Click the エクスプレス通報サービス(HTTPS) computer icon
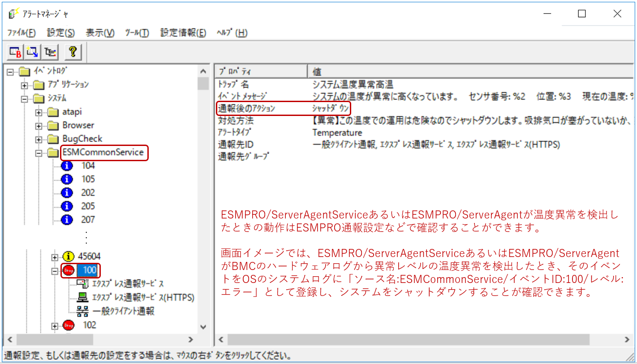Image resolution: width=637 pixels, height=364 pixels. tap(82, 297)
